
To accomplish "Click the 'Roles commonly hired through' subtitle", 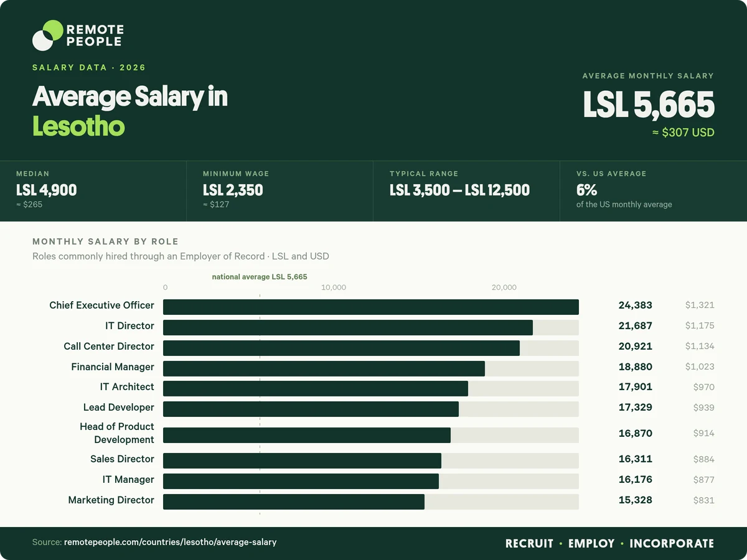I will point(181,256).
